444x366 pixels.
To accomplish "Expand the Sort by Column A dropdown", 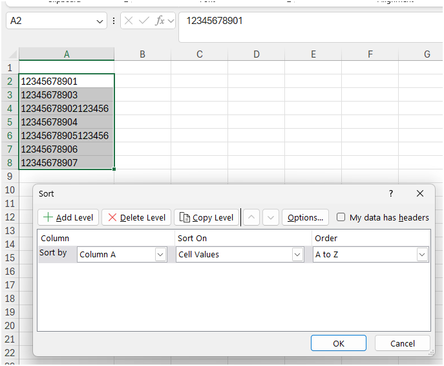I will click(x=160, y=255).
